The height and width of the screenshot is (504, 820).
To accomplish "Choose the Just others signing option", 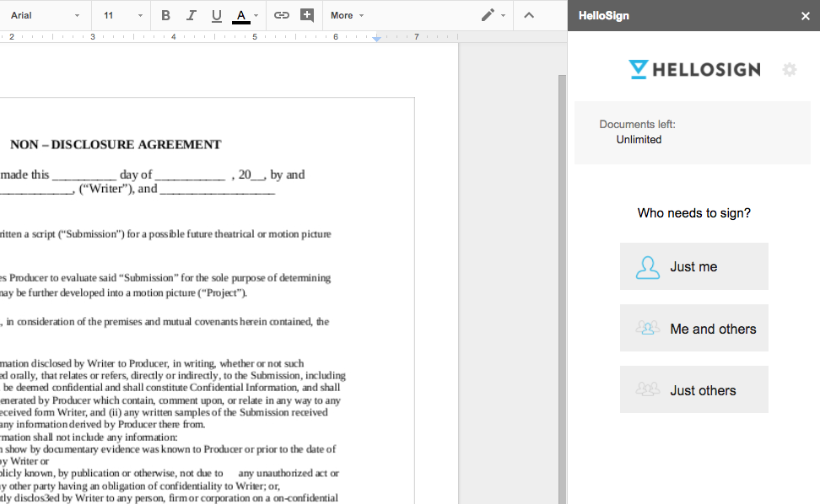I will tap(694, 389).
